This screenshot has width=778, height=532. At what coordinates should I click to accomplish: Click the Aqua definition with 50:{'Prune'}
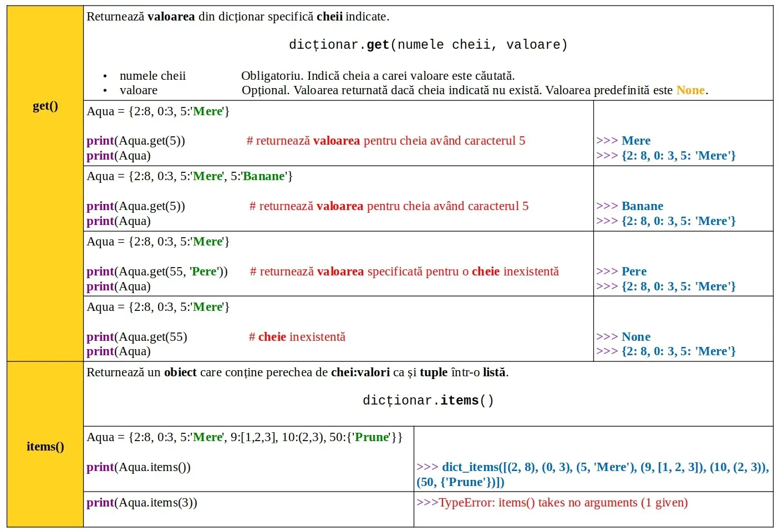[245, 437]
